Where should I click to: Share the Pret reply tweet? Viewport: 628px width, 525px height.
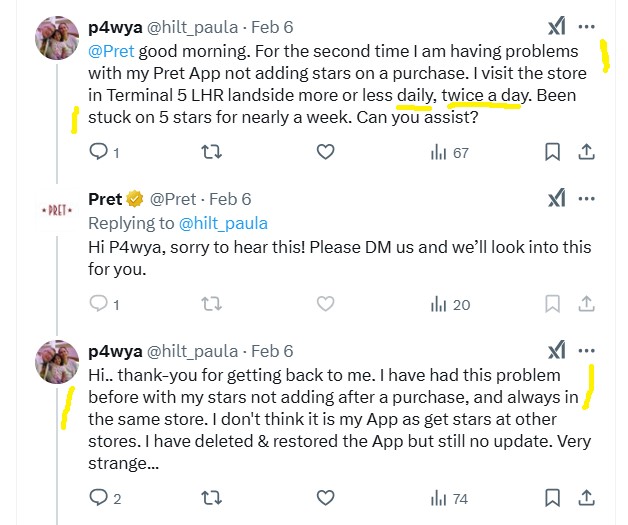588,304
